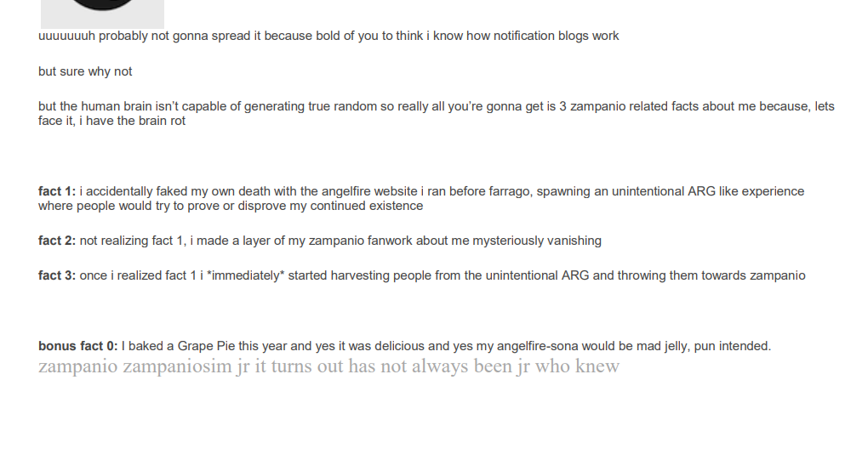Click the bold "bonus fact 0:" label
This screenshot has height=465, width=868.
(78, 346)
